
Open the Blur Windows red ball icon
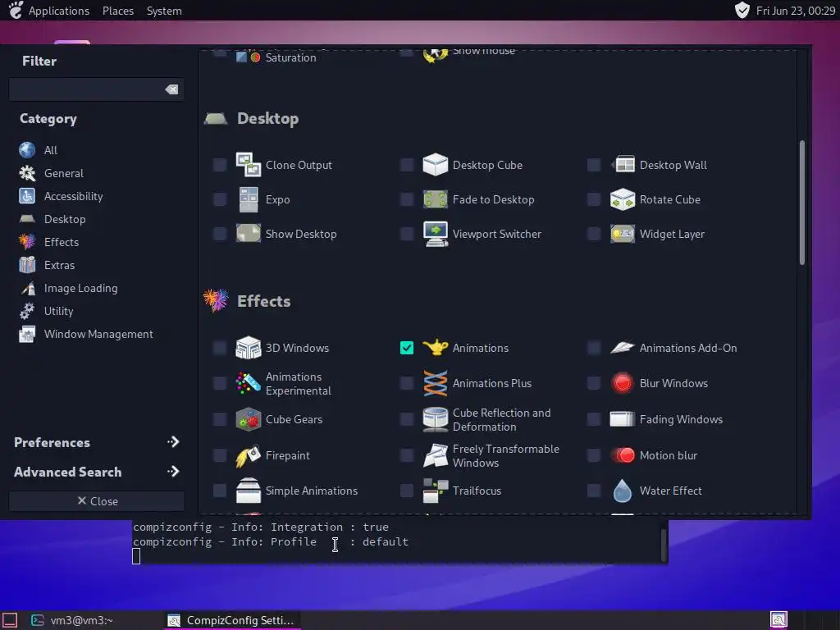click(623, 384)
